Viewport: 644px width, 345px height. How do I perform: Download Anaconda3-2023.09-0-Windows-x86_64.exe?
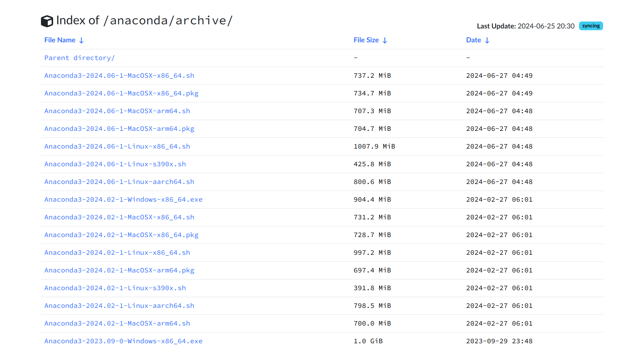[x=124, y=341]
